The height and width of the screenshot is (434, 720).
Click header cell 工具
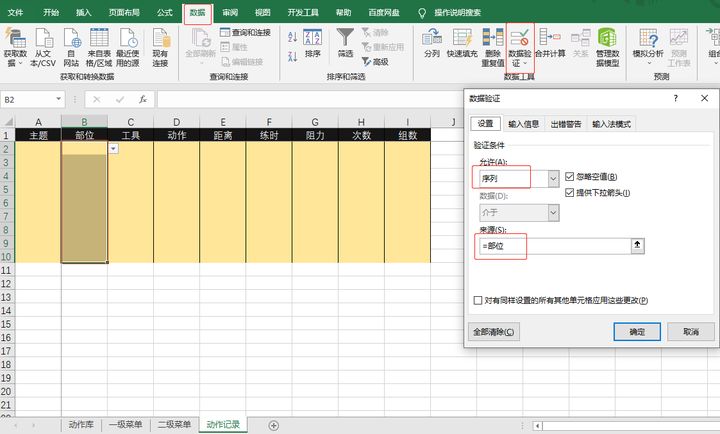point(131,135)
